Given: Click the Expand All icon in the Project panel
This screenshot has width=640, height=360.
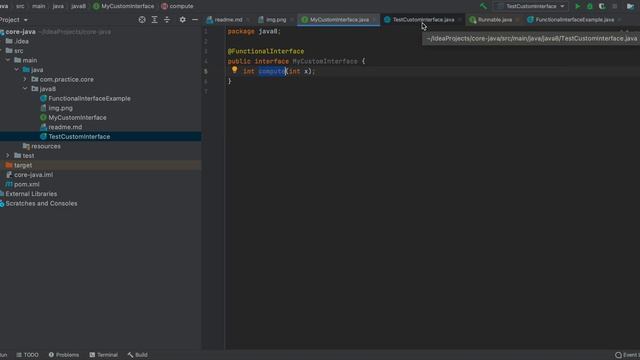Looking at the screenshot, I should 154,20.
